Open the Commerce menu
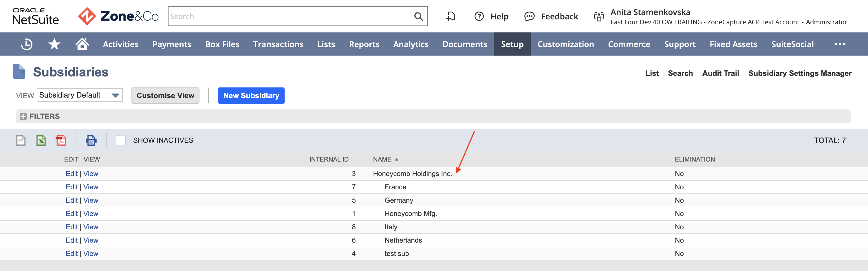This screenshot has height=271, width=868. click(x=629, y=44)
